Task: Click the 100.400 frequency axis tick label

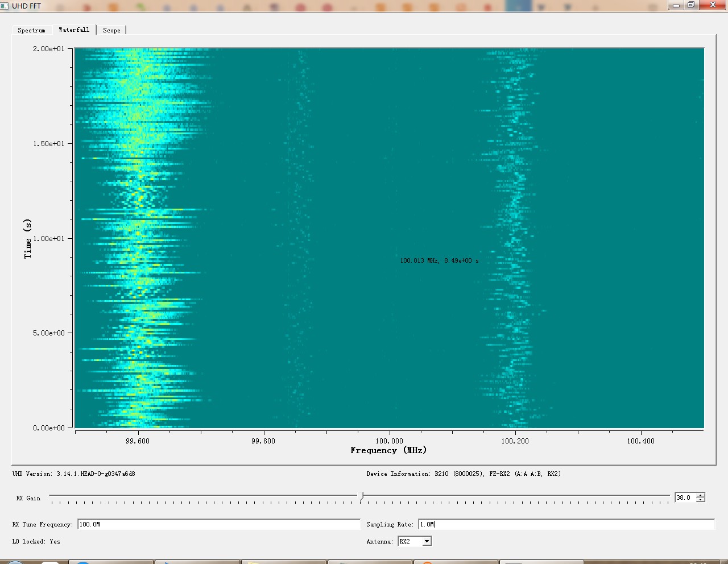Action: coord(641,441)
